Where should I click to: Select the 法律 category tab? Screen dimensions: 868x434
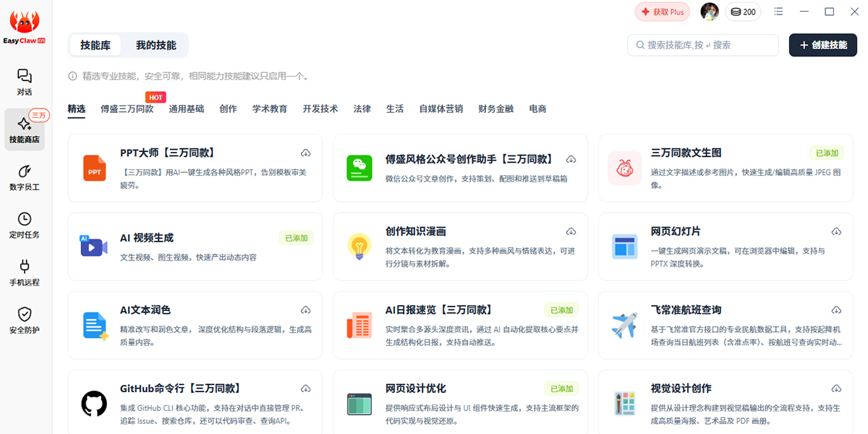coord(362,109)
